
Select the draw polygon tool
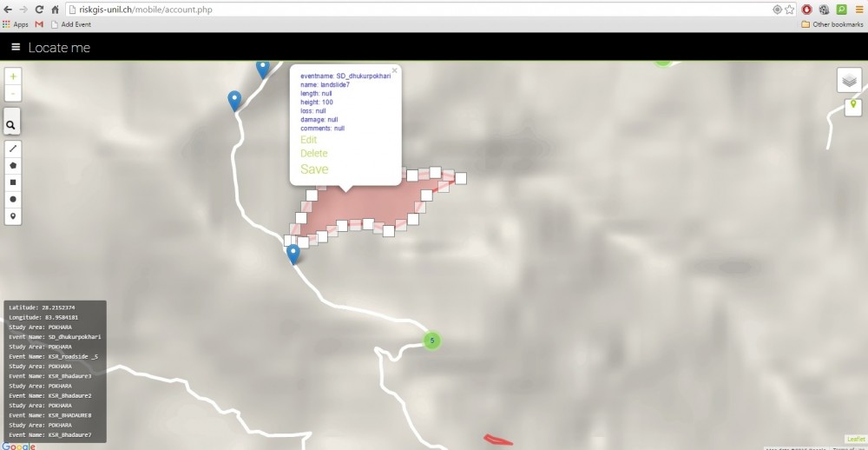[13, 165]
